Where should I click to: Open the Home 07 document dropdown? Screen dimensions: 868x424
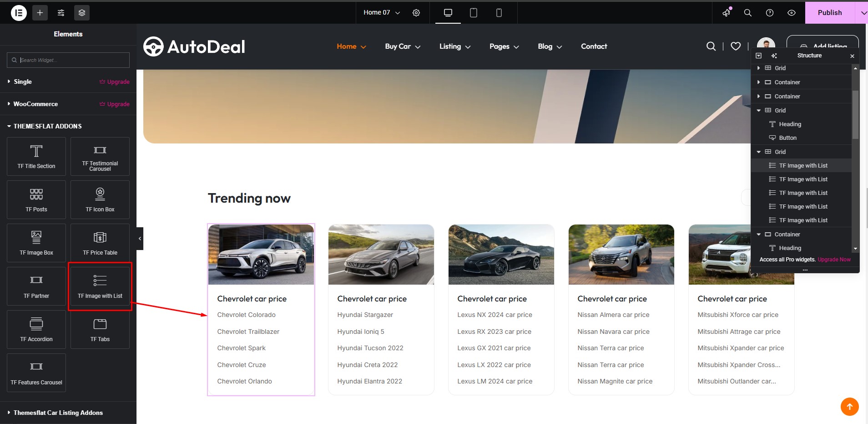pyautogui.click(x=382, y=13)
